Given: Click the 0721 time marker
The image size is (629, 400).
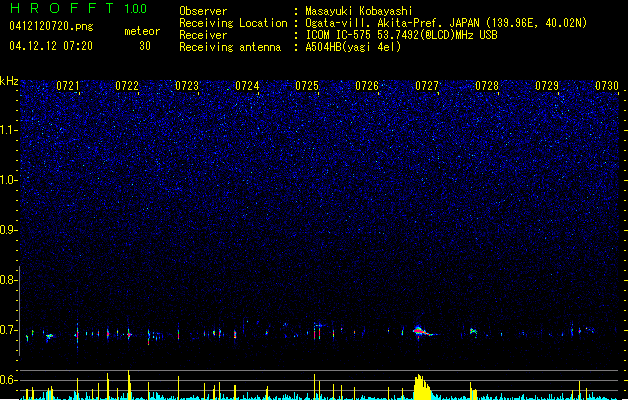Looking at the screenshot, I should tap(68, 86).
